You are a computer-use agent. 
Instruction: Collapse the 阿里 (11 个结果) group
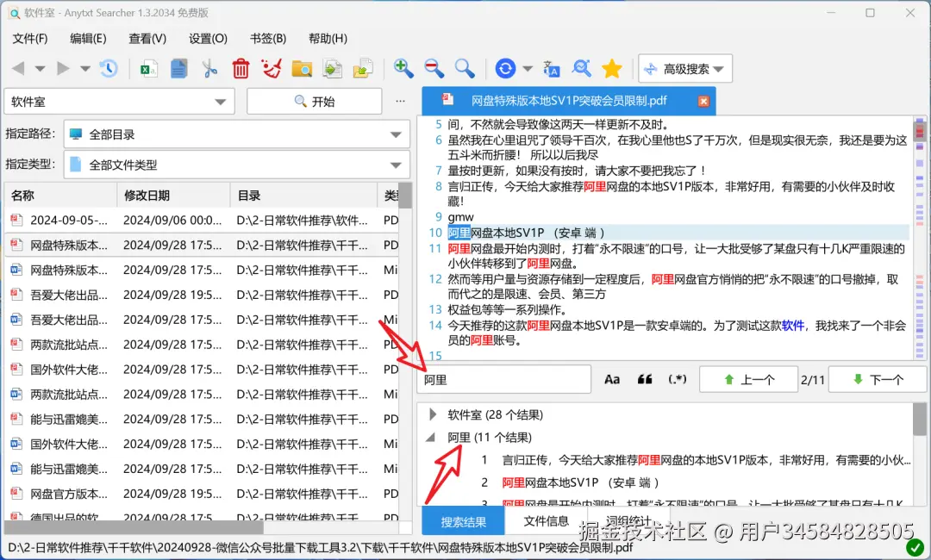[x=431, y=437]
